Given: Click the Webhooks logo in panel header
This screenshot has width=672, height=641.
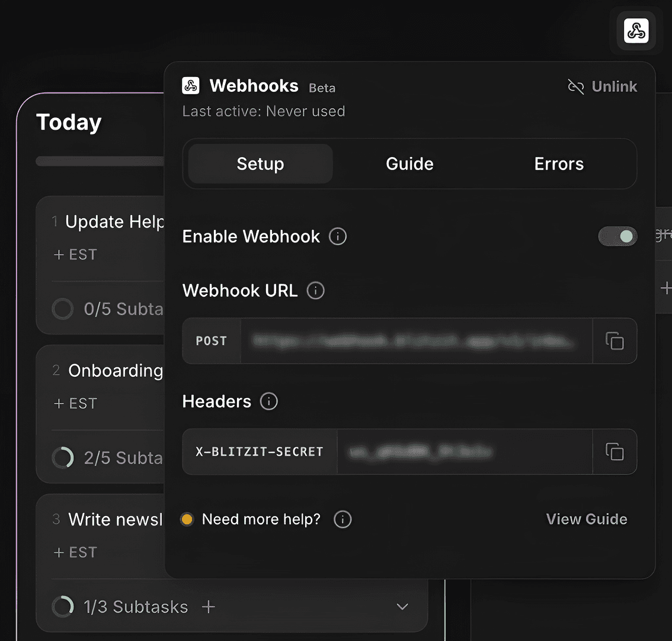Looking at the screenshot, I should [x=191, y=86].
